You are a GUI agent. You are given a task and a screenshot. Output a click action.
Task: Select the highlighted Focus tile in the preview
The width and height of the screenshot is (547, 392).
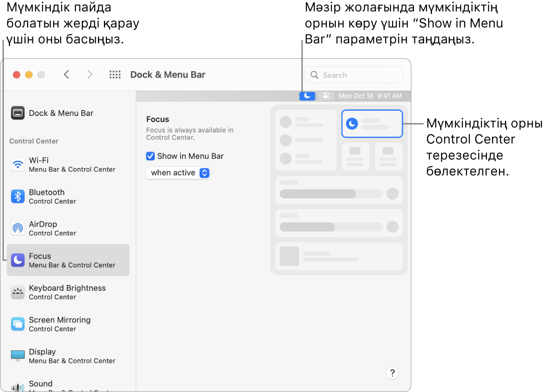(372, 123)
